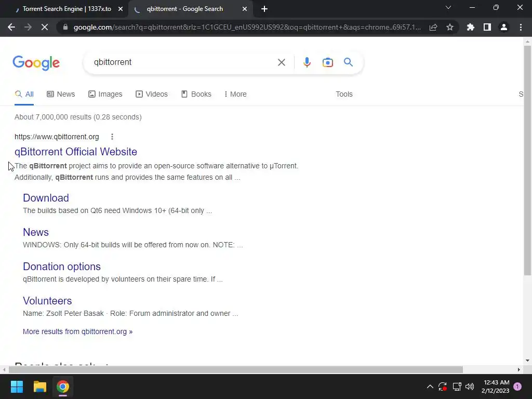Open the Windows Start menu
Image resolution: width=532 pixels, height=399 pixels.
point(17,387)
